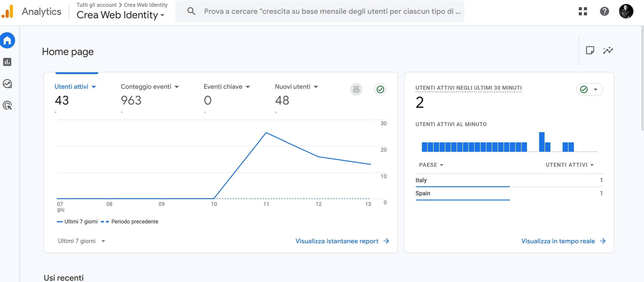
Task: Select the Conteggio eventi metric tab
Action: (x=149, y=87)
